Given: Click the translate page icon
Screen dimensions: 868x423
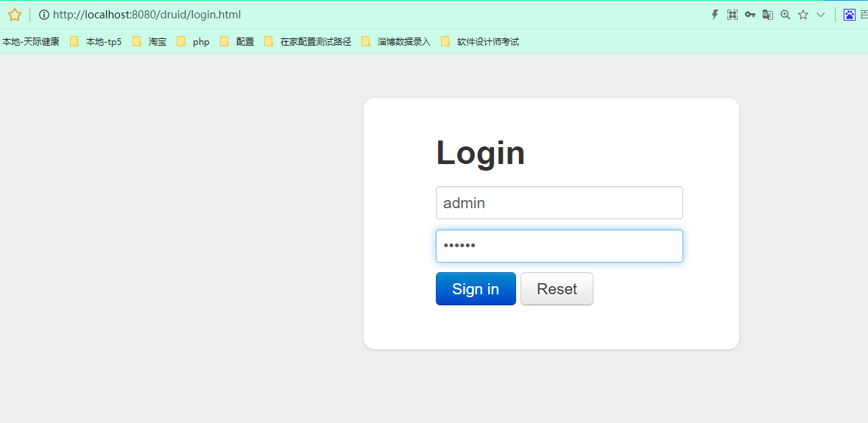Looking at the screenshot, I should tap(768, 15).
